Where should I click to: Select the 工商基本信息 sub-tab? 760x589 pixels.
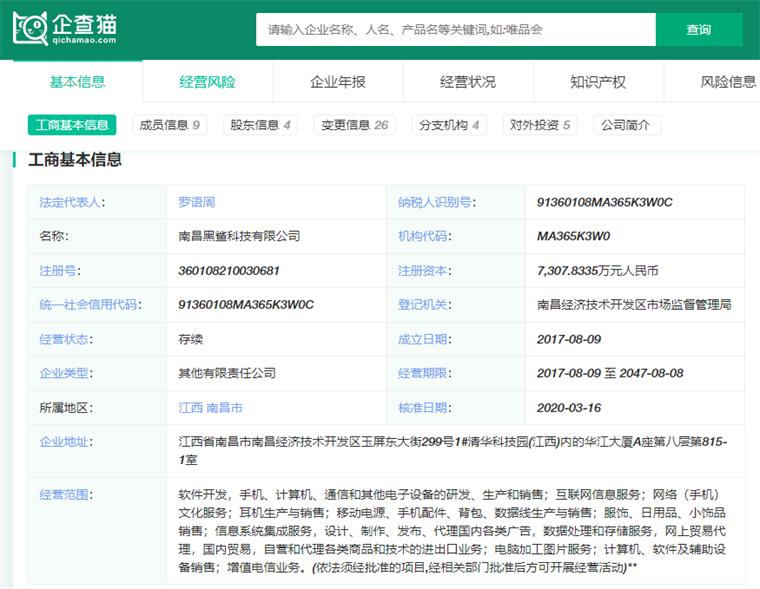coord(72,125)
